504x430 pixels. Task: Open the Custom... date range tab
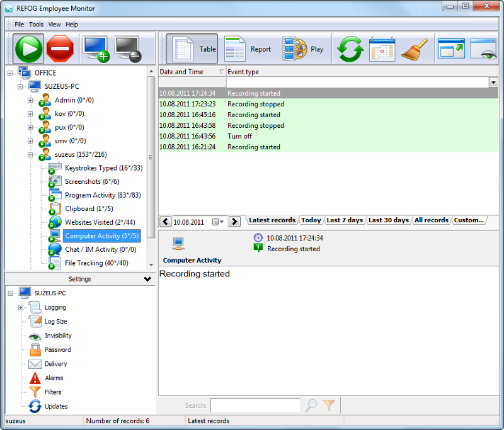[x=469, y=220]
